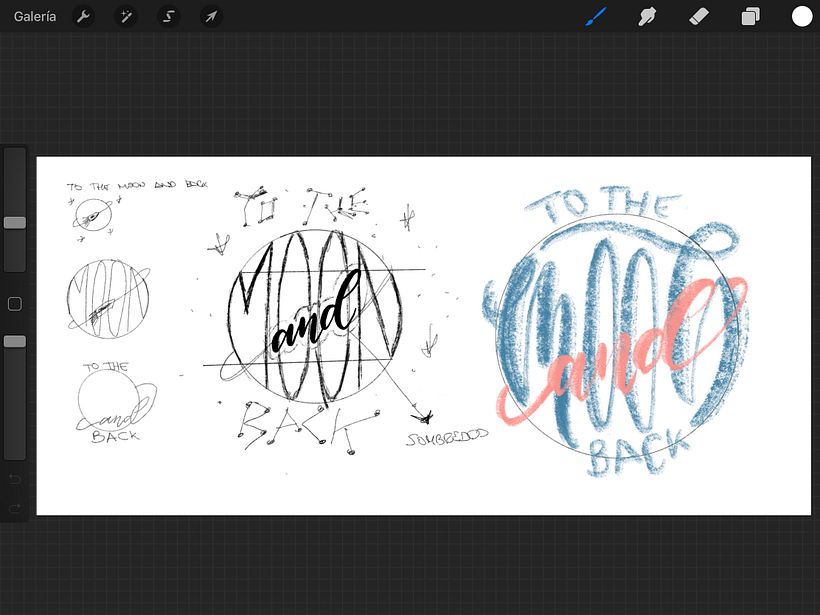Open the Galería view
820x615 pixels.
tap(35, 16)
